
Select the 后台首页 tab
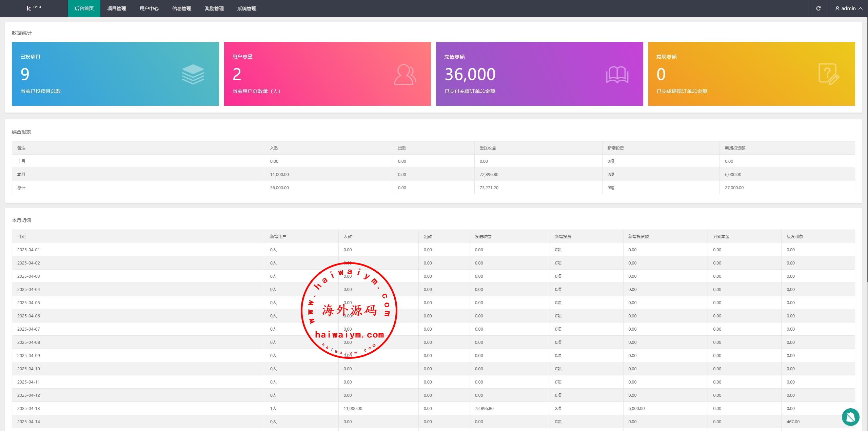[84, 8]
